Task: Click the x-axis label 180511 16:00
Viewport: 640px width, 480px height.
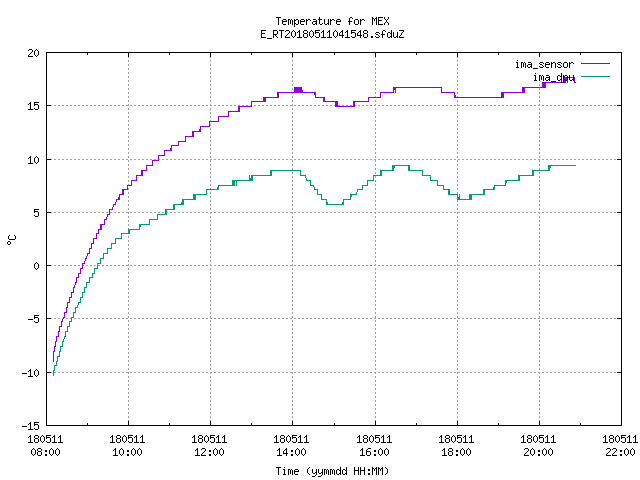Action: click(x=374, y=445)
